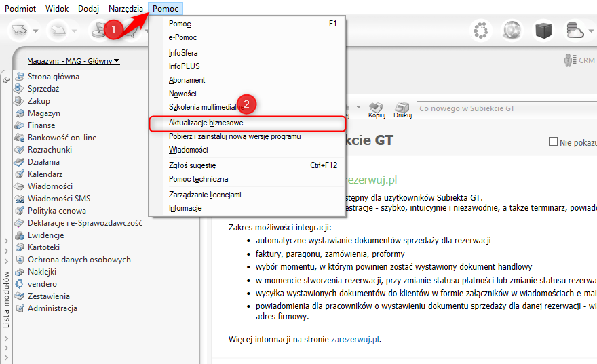Choose Abonament in the menu
Viewport: 597px width, 364px height.
click(x=247, y=80)
